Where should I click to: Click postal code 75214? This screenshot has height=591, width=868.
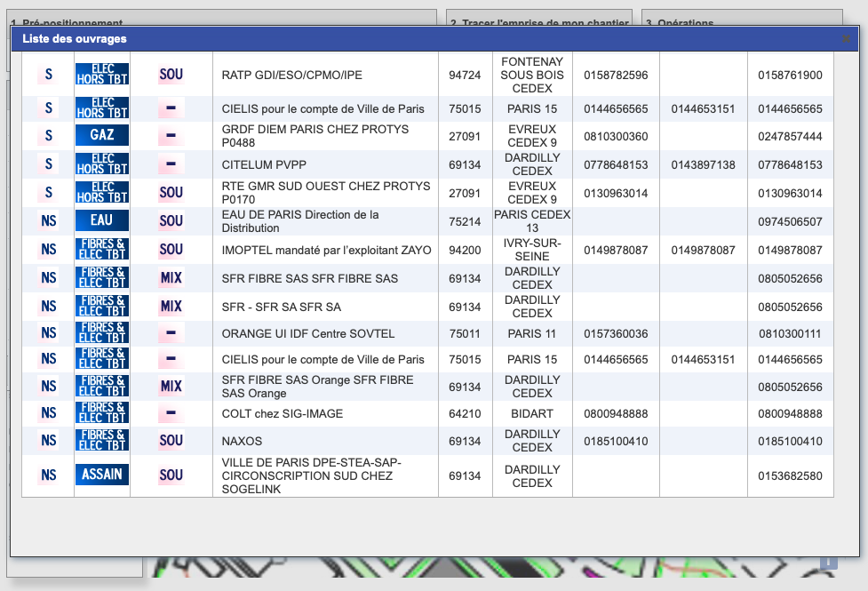click(465, 221)
